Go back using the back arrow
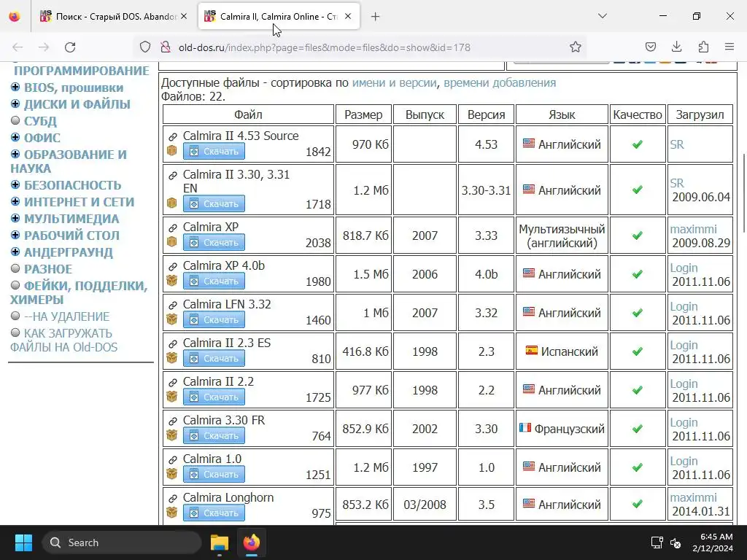The image size is (747, 560). 18,47
